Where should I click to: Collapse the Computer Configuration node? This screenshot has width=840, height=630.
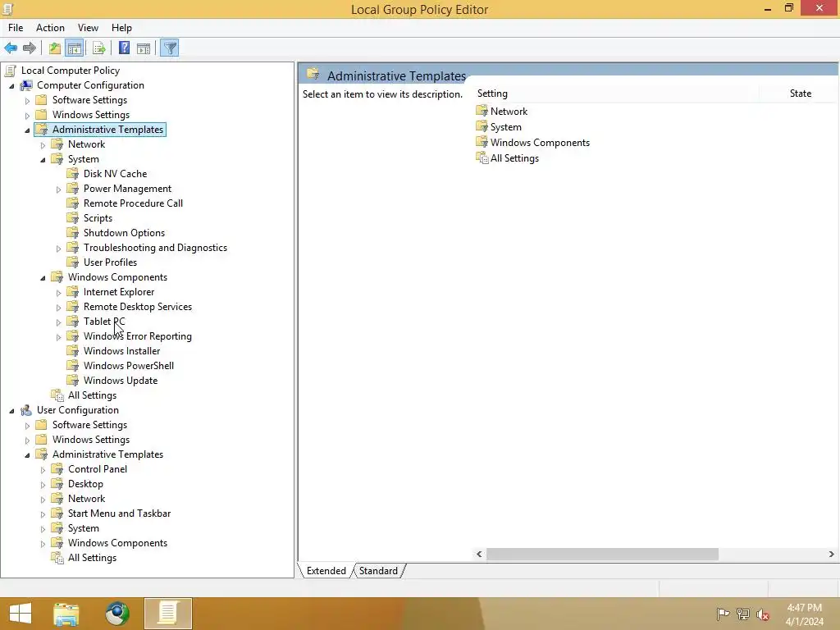pyautogui.click(x=11, y=85)
